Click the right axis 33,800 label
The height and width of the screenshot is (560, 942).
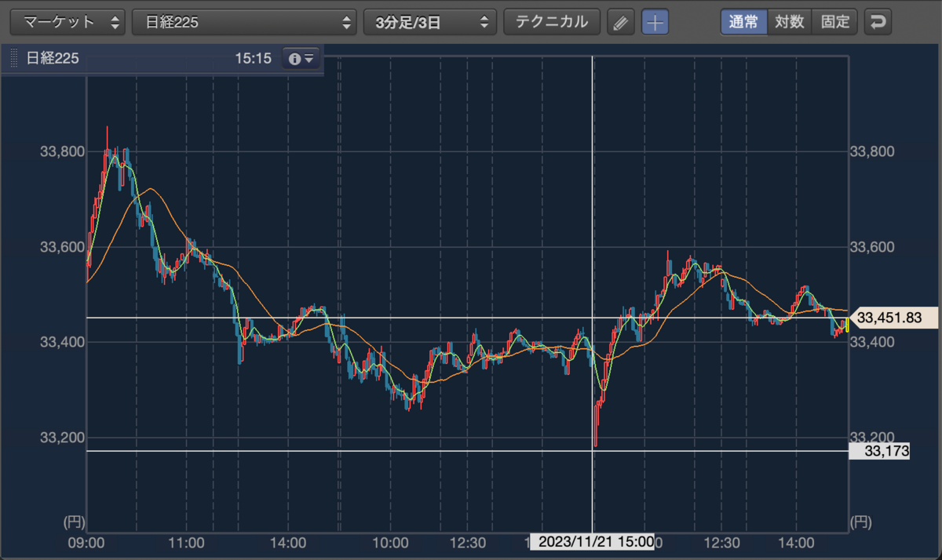872,151
